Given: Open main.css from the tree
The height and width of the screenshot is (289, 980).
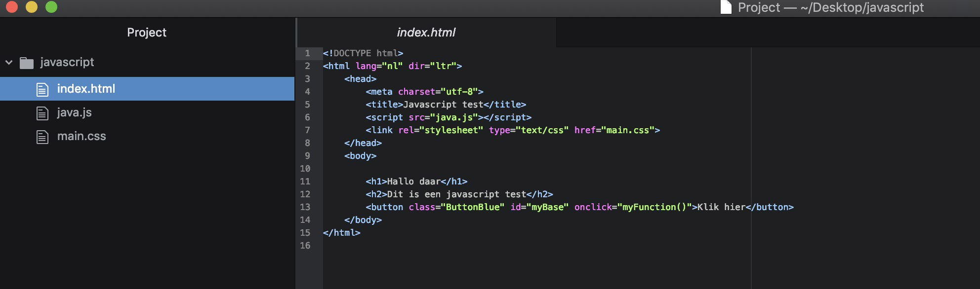Looking at the screenshot, I should click(x=82, y=137).
